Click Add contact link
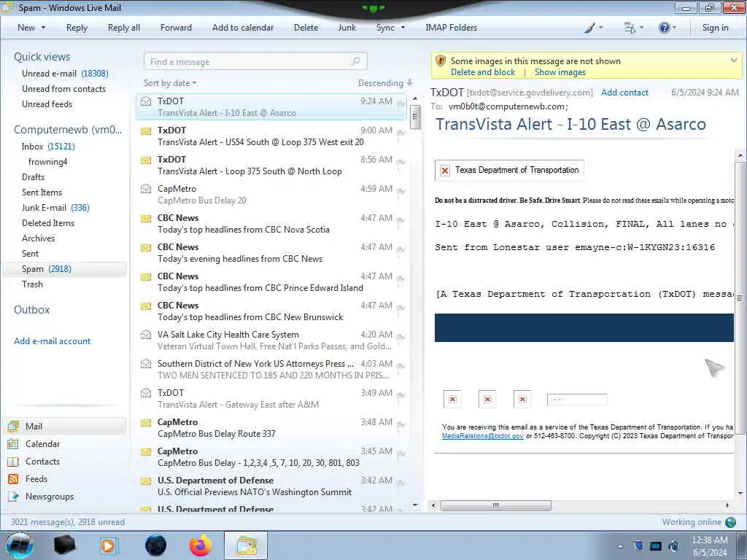The height and width of the screenshot is (560, 747). click(624, 93)
